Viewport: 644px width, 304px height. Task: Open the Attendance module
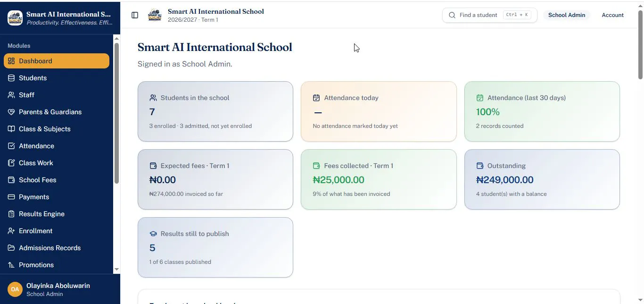click(x=57, y=146)
